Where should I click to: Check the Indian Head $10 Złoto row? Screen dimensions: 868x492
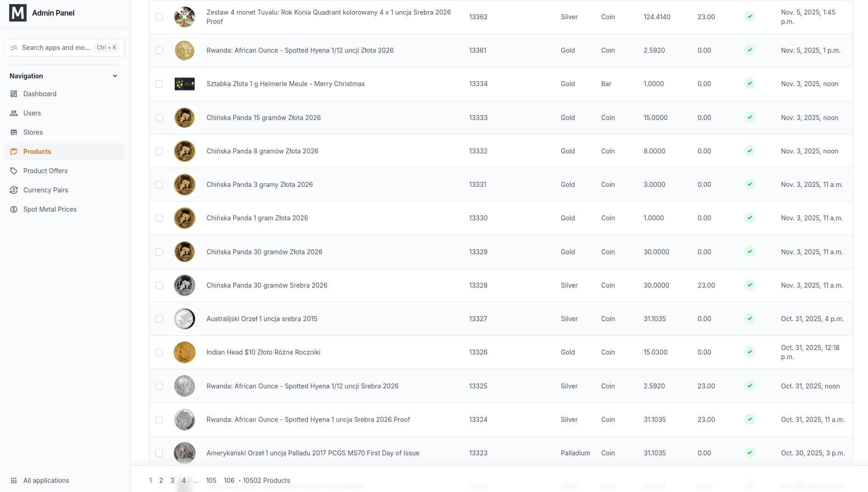(x=159, y=352)
